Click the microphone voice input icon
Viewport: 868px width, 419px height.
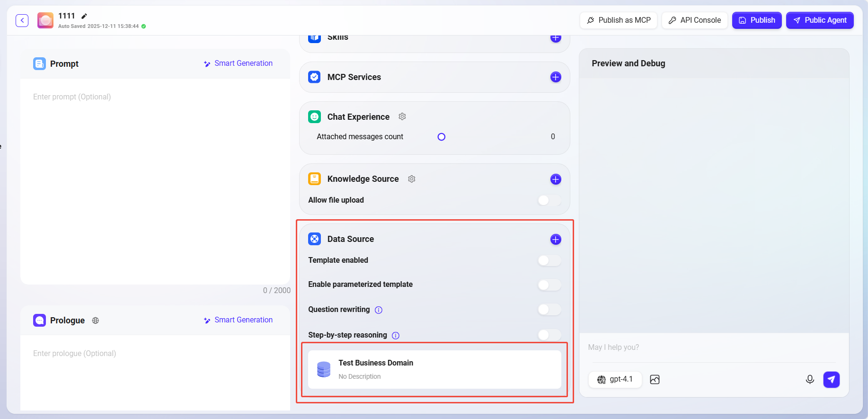click(x=810, y=380)
